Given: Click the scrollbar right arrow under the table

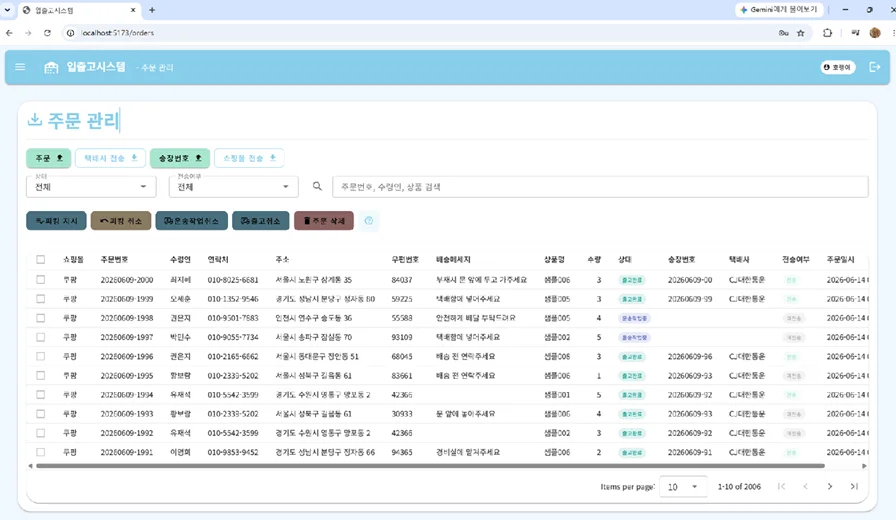Looking at the screenshot, I should 864,466.
